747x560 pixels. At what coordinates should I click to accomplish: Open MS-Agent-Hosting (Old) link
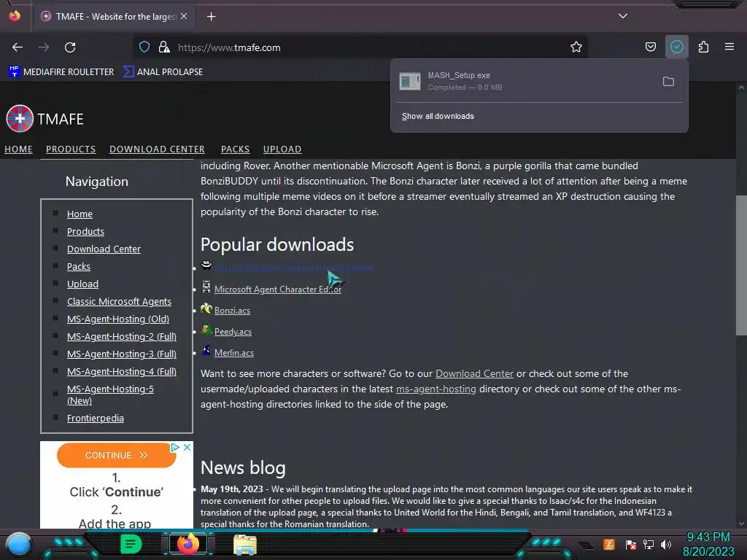pyautogui.click(x=118, y=319)
